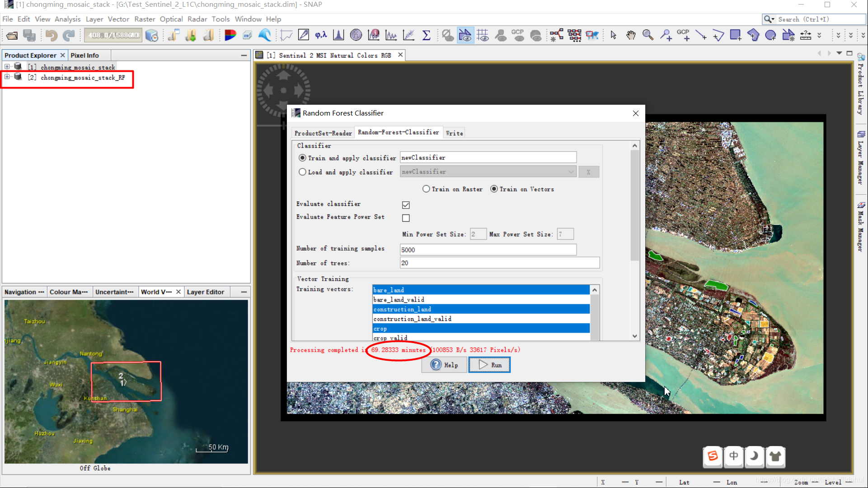Open the Random-Forest-Classifier tab
The height and width of the screenshot is (488, 868).
point(398,132)
